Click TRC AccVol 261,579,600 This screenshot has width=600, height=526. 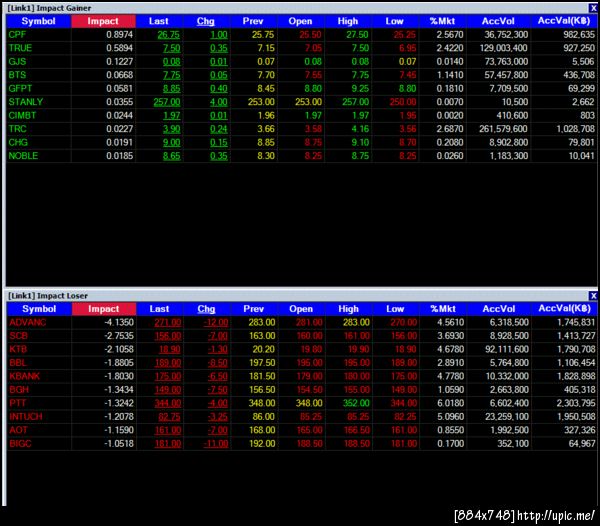[x=503, y=129]
